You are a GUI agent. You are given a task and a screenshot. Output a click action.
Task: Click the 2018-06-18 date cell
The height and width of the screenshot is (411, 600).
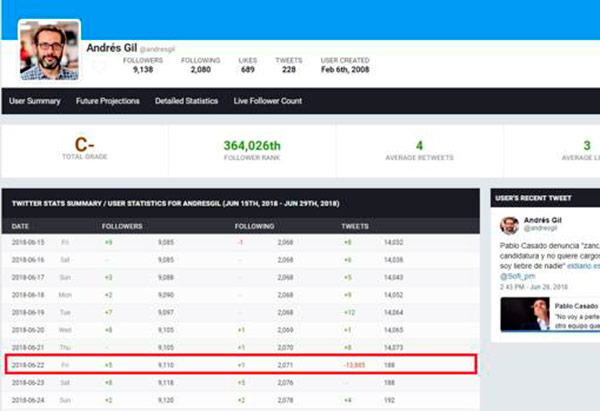click(28, 295)
